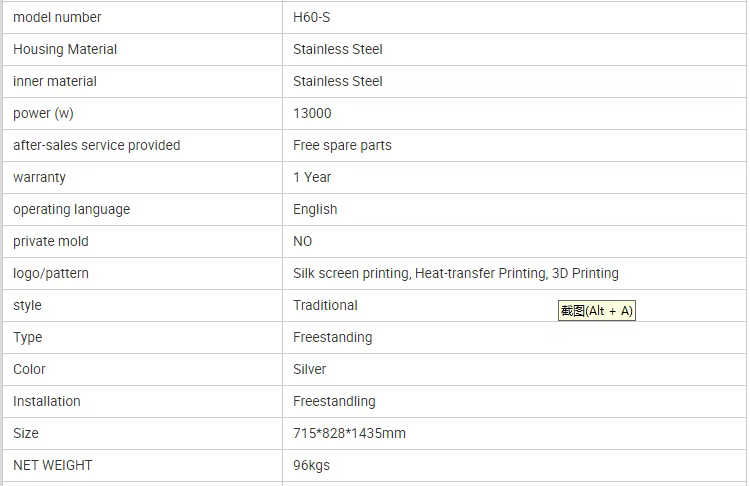Select the 'Traditional' style value
This screenshot has height=486, width=750.
click(325, 305)
